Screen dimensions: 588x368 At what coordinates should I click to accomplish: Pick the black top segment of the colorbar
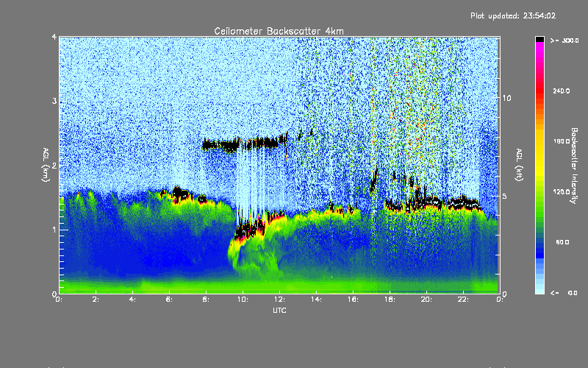pyautogui.click(x=539, y=39)
